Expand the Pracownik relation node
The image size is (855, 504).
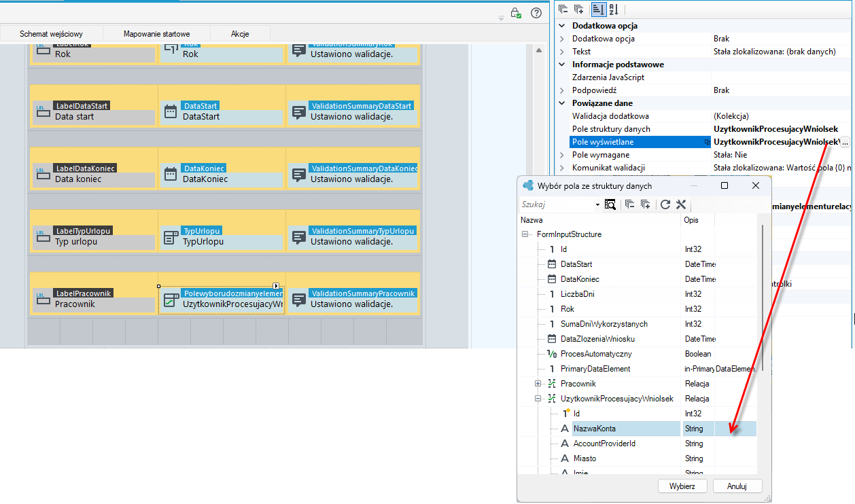[538, 384]
